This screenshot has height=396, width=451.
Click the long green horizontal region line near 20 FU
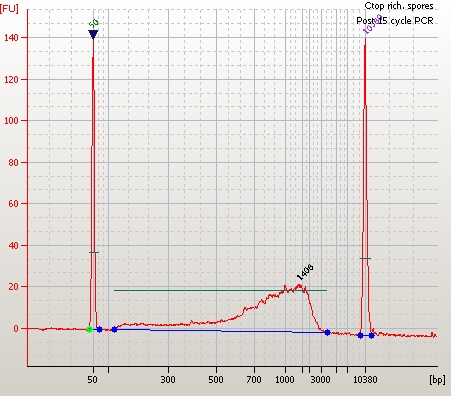point(220,290)
